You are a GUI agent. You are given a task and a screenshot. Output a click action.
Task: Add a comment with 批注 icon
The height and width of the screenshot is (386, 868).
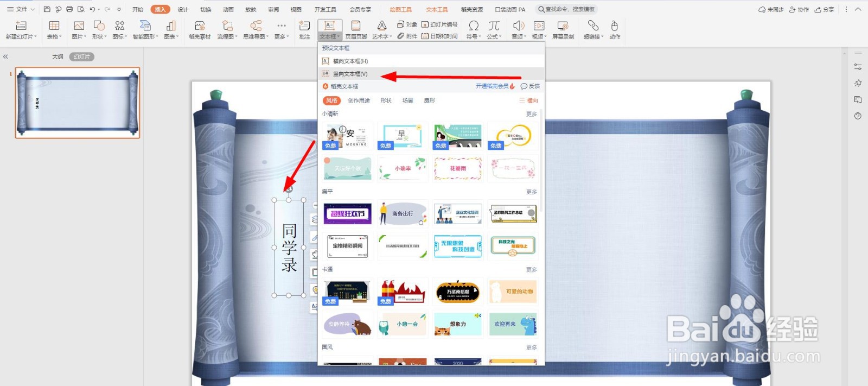pos(305,26)
